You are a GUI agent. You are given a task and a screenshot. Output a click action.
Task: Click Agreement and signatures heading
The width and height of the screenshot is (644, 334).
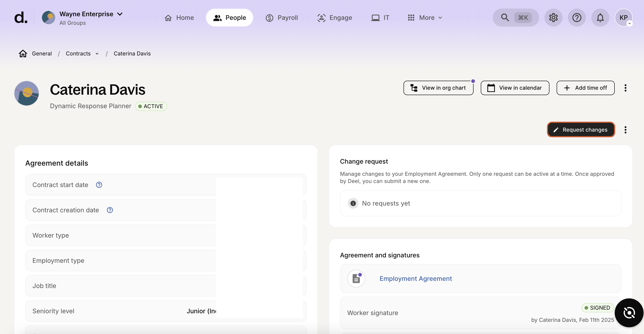click(x=379, y=255)
